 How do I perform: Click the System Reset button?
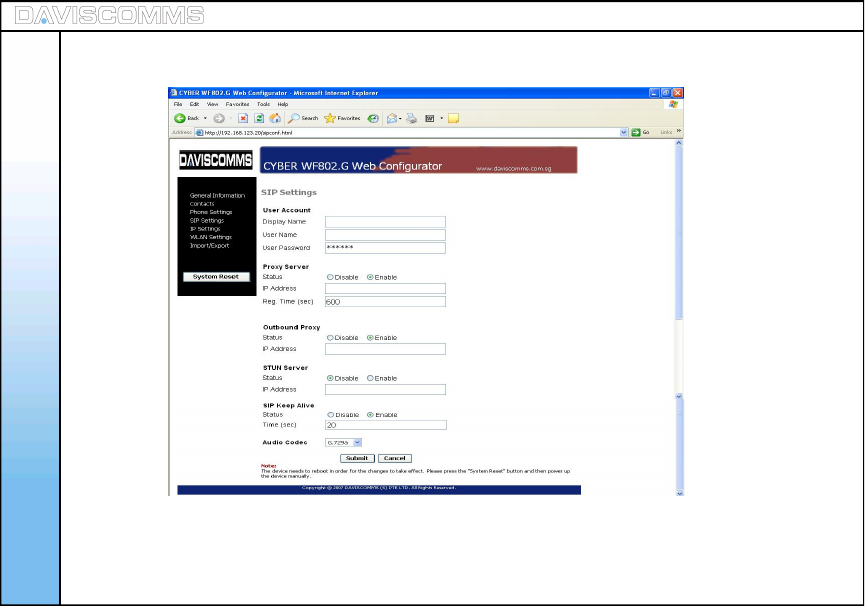(216, 277)
